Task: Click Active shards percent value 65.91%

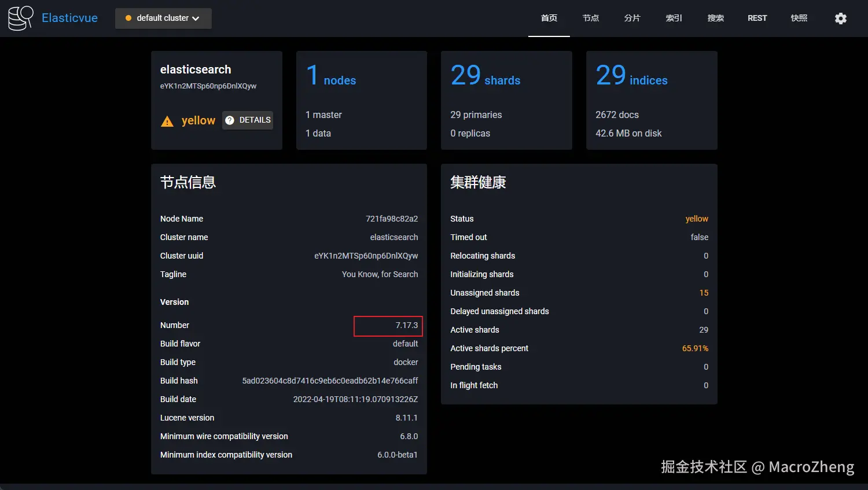Action: [x=695, y=348]
